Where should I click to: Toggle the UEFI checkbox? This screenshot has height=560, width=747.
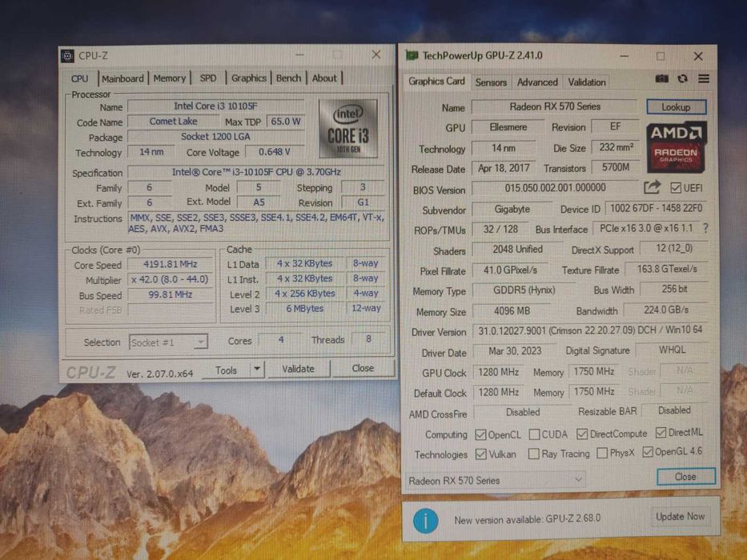tap(675, 188)
